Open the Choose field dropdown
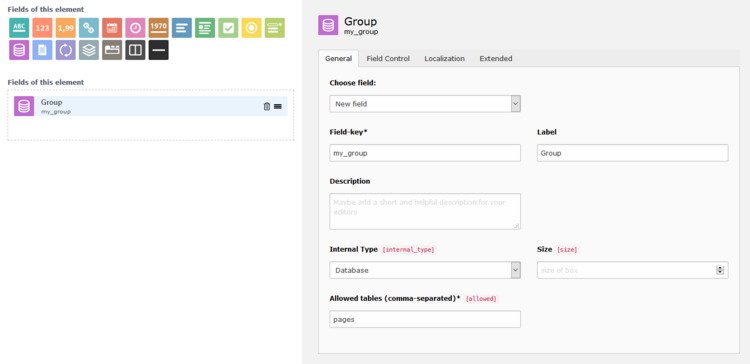Viewport: 750px width, 364px height. coord(425,104)
